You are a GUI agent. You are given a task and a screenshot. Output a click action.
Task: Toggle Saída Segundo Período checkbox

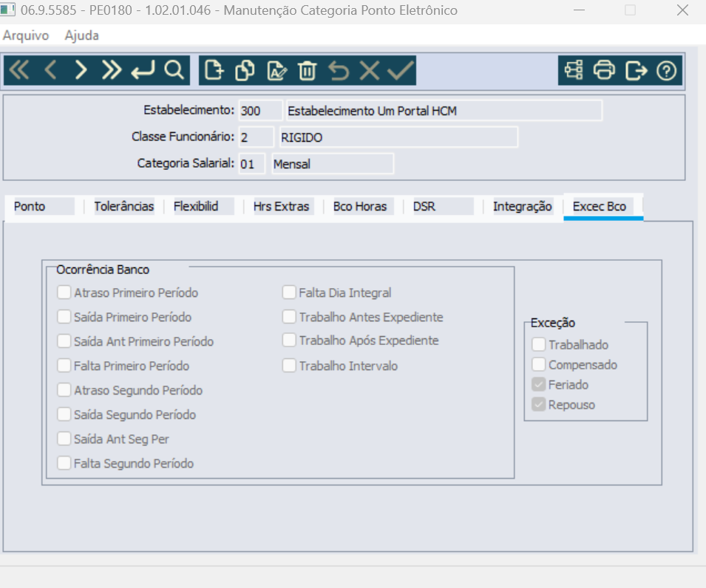pos(64,414)
